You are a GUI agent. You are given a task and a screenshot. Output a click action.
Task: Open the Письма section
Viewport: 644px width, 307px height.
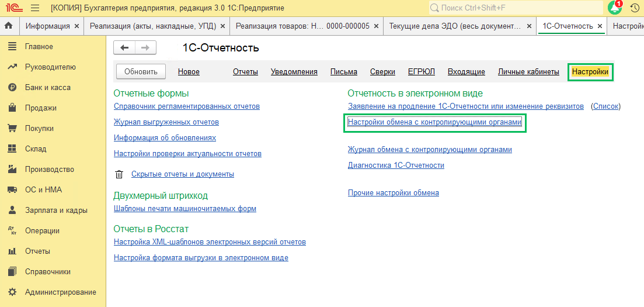pyautogui.click(x=344, y=72)
